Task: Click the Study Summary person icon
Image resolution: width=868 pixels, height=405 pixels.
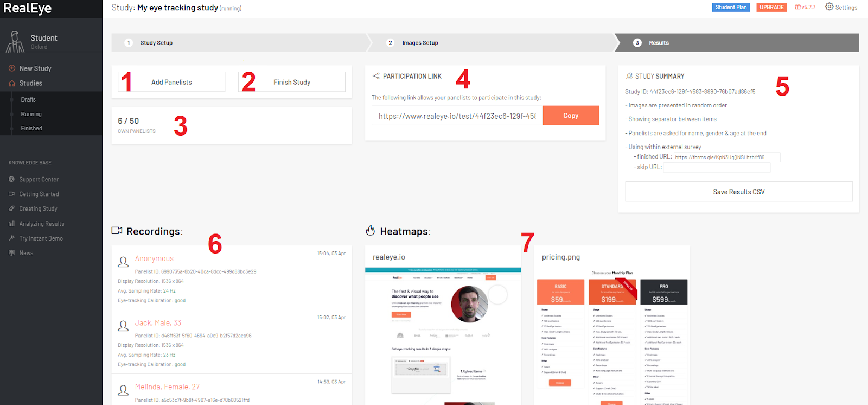Action: (629, 76)
